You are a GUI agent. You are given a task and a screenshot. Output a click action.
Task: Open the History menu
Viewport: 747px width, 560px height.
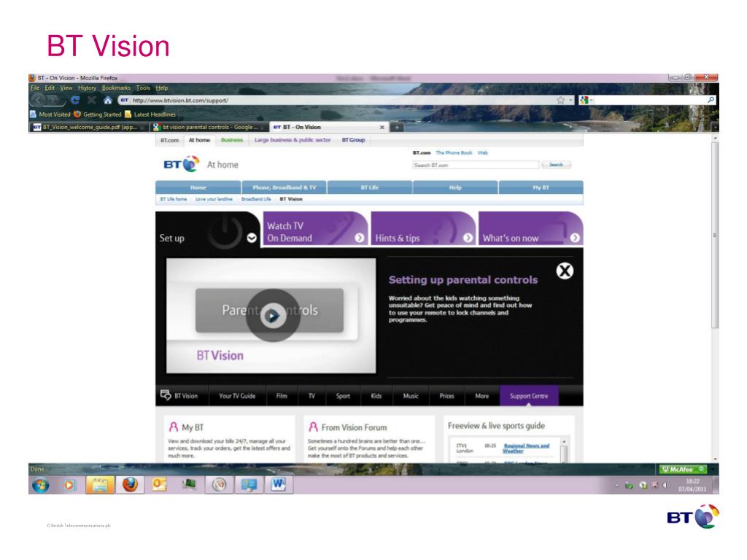pyautogui.click(x=87, y=87)
